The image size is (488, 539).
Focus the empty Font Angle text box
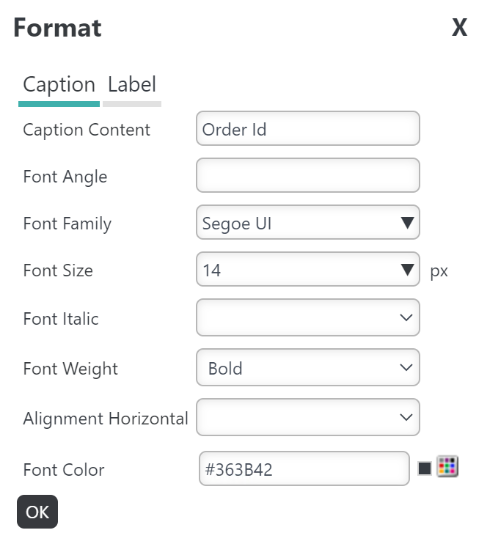tap(308, 175)
